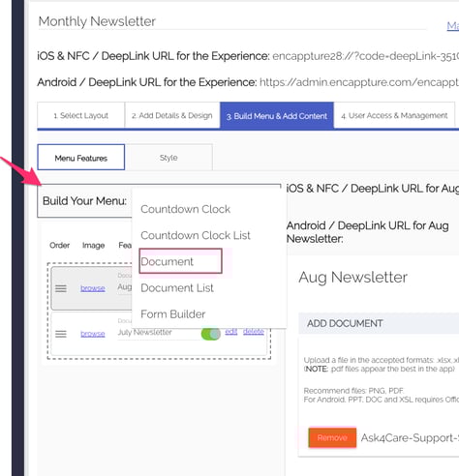This screenshot has width=459, height=476.
Task: Delete the July Newsletter menu item
Action: tap(254, 331)
